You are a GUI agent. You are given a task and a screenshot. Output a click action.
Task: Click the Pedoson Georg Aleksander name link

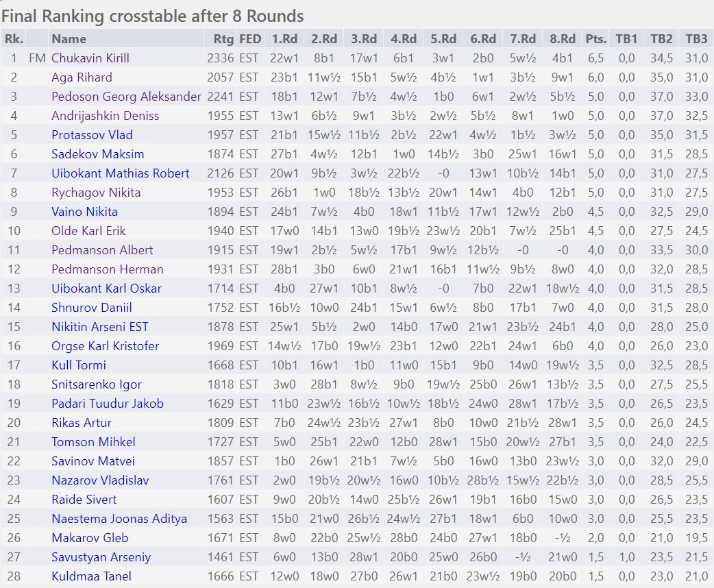[x=126, y=97]
